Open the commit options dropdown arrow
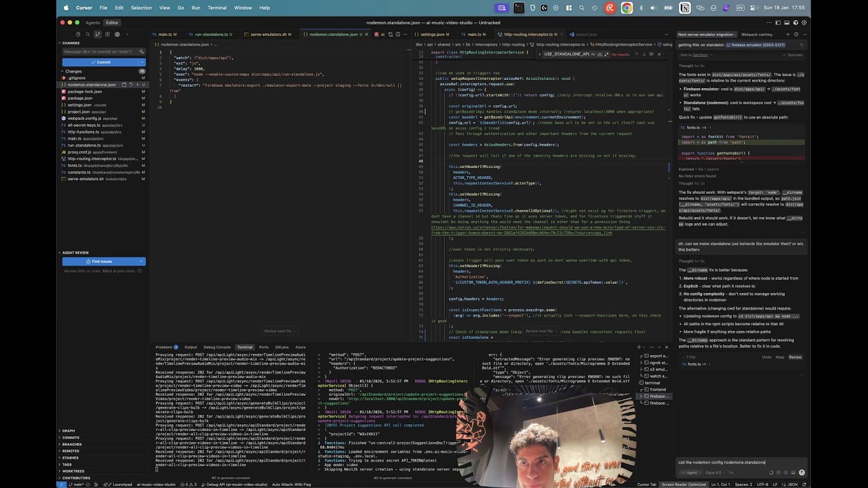This screenshot has height=488, width=868. pyautogui.click(x=142, y=62)
